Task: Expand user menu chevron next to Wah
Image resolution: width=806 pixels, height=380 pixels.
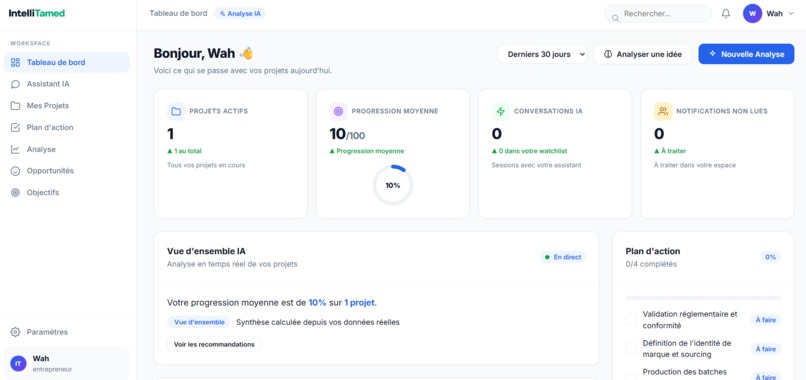Action: click(x=791, y=14)
